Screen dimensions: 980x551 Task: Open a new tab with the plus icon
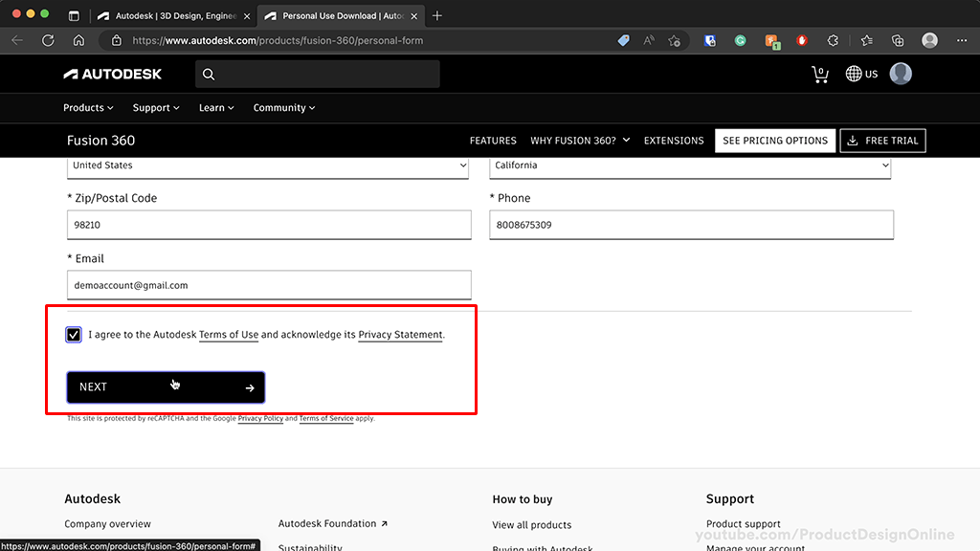[436, 15]
